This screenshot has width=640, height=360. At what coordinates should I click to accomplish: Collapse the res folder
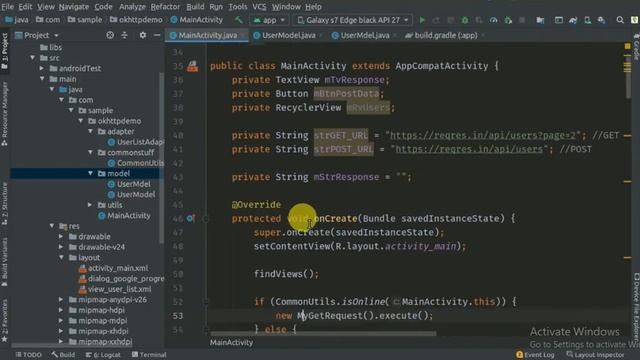pyautogui.click(x=52, y=226)
